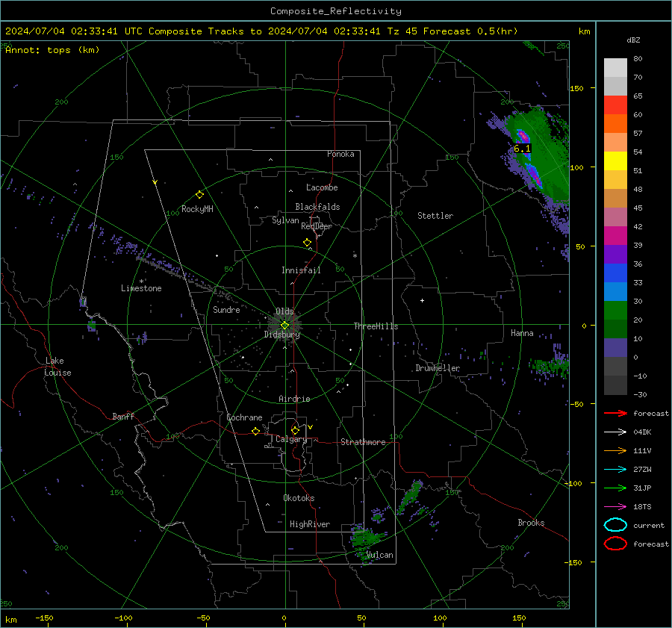Click the HighRiver map label
The width and height of the screenshot is (672, 628).
tap(310, 524)
